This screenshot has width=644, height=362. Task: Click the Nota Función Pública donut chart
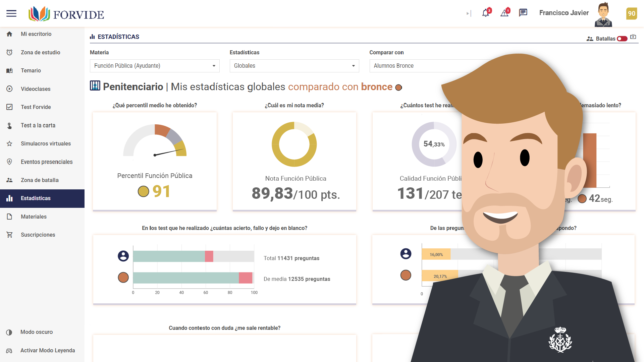click(x=294, y=144)
